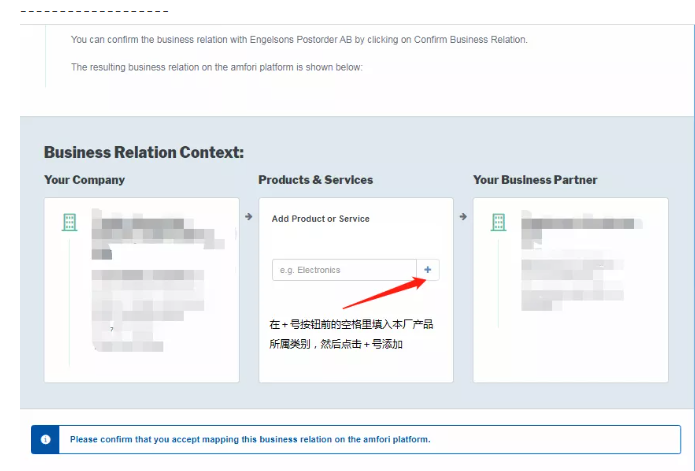Click the blue info icon in the confirmation banner

(x=45, y=439)
